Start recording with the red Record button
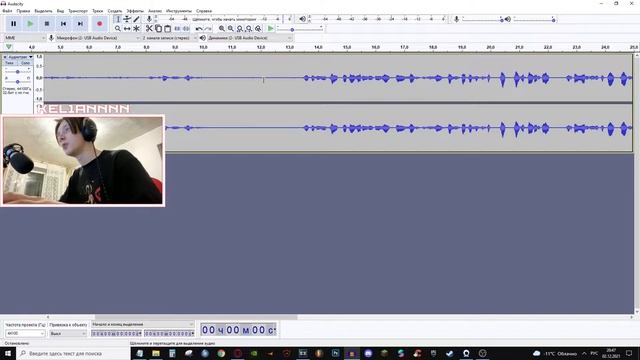Screen dimensions: 640x360 [99, 24]
